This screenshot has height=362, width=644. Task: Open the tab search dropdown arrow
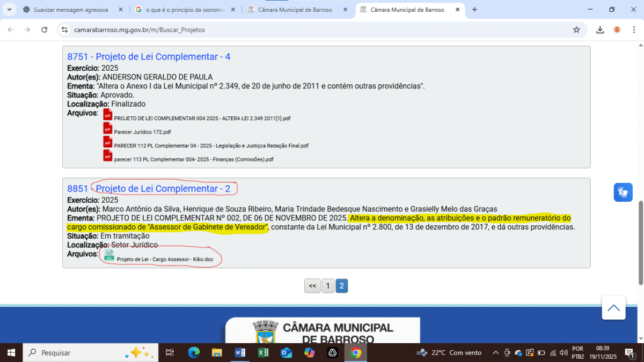(x=9, y=10)
